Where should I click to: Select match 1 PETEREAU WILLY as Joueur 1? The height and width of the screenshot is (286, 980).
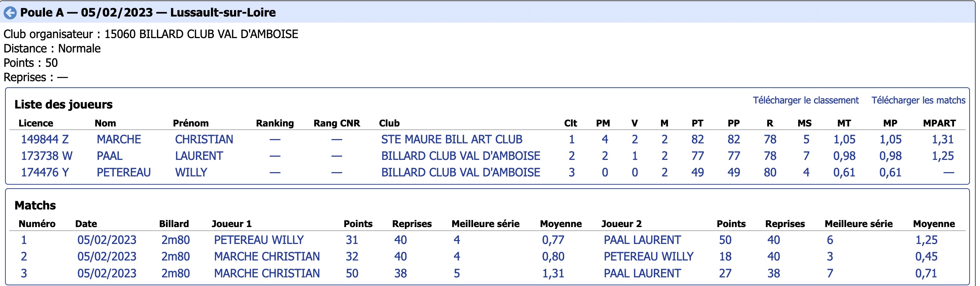[259, 240]
